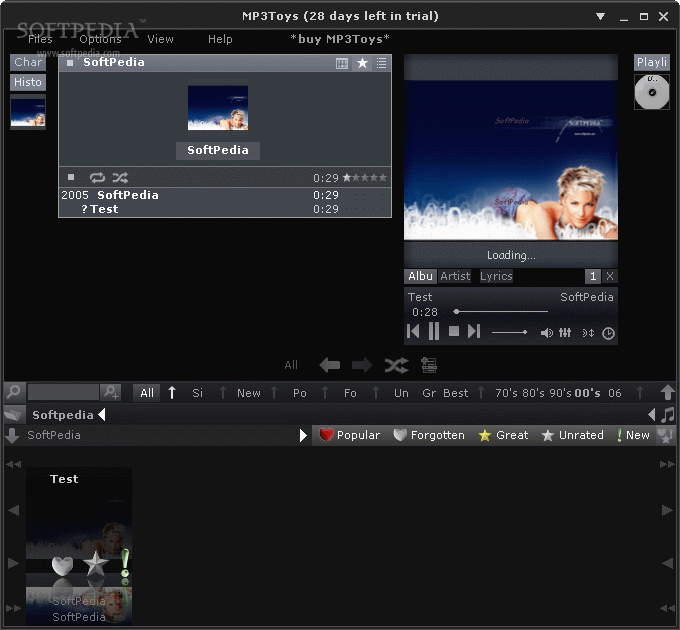
Task: Show Great rated songs
Action: pyautogui.click(x=503, y=435)
